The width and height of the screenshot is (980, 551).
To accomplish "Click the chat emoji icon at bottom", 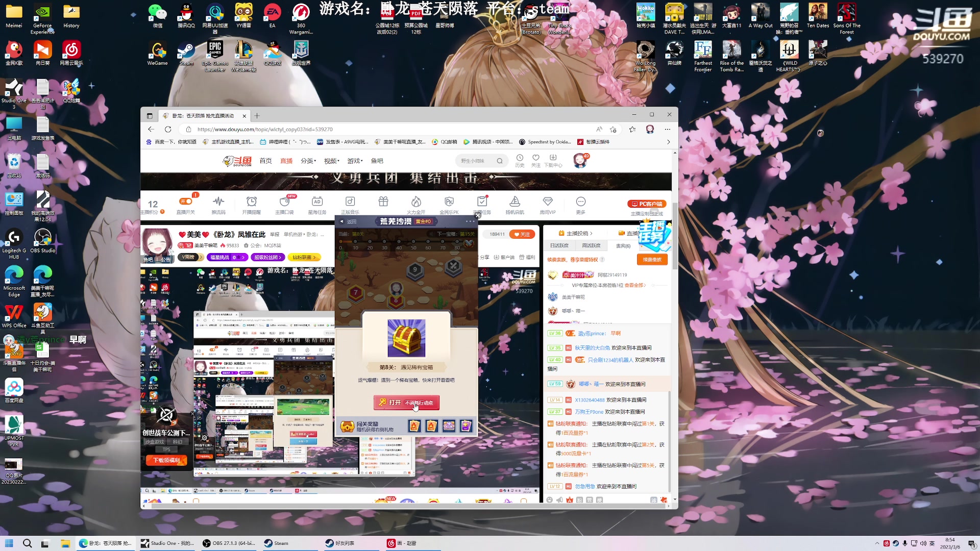I will (x=549, y=500).
